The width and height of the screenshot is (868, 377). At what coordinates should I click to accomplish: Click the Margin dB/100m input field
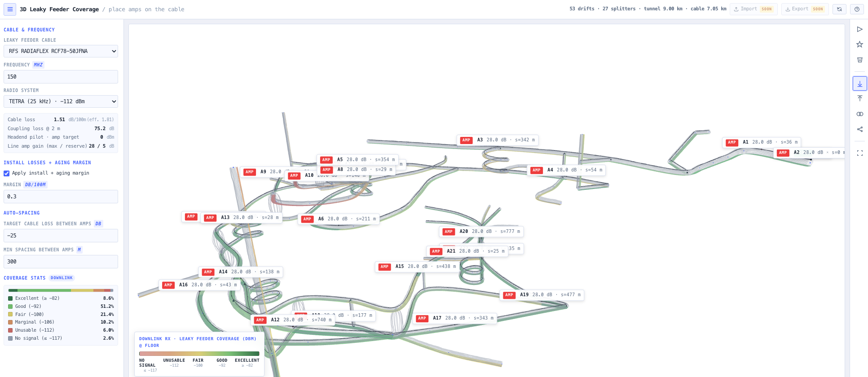coord(61,197)
